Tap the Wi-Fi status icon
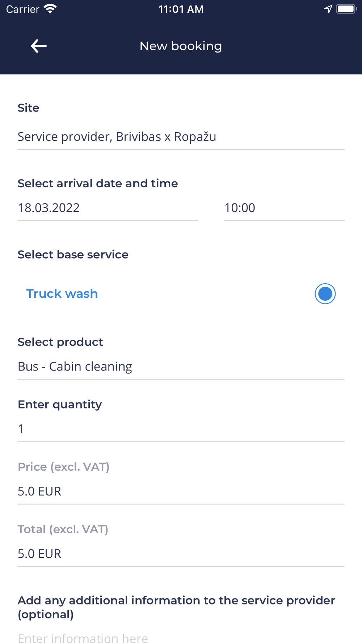Image resolution: width=362 pixels, height=644 pixels. click(x=50, y=9)
